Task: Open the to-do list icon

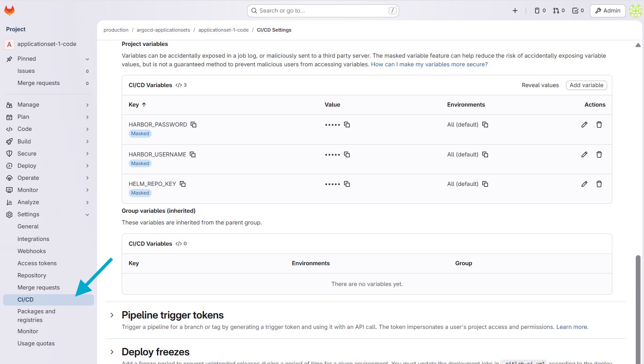Action: [x=578, y=11]
